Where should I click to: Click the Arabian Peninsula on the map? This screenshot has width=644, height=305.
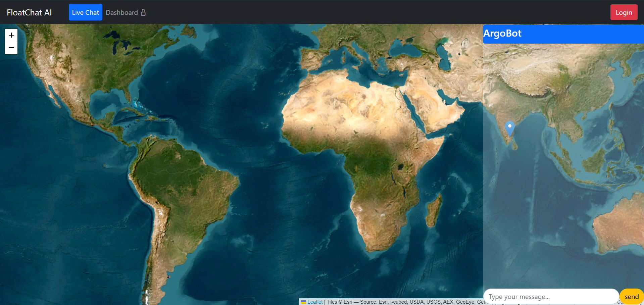click(436, 107)
